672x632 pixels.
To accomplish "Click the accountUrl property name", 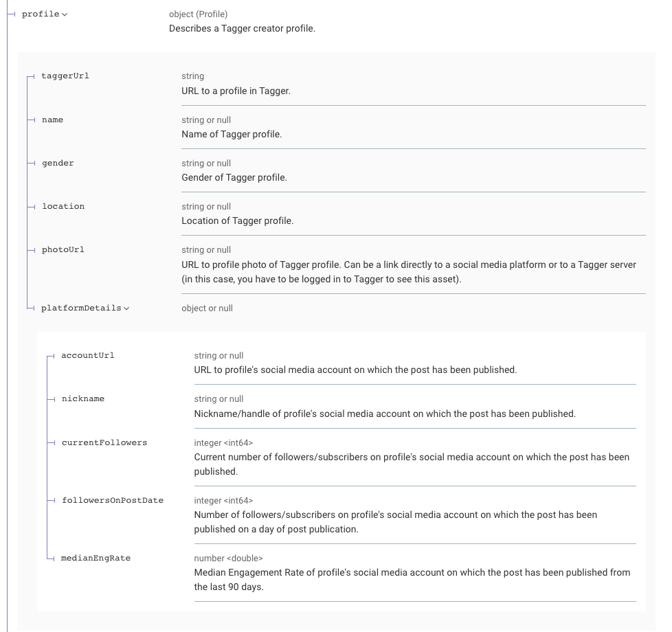I will (88, 356).
